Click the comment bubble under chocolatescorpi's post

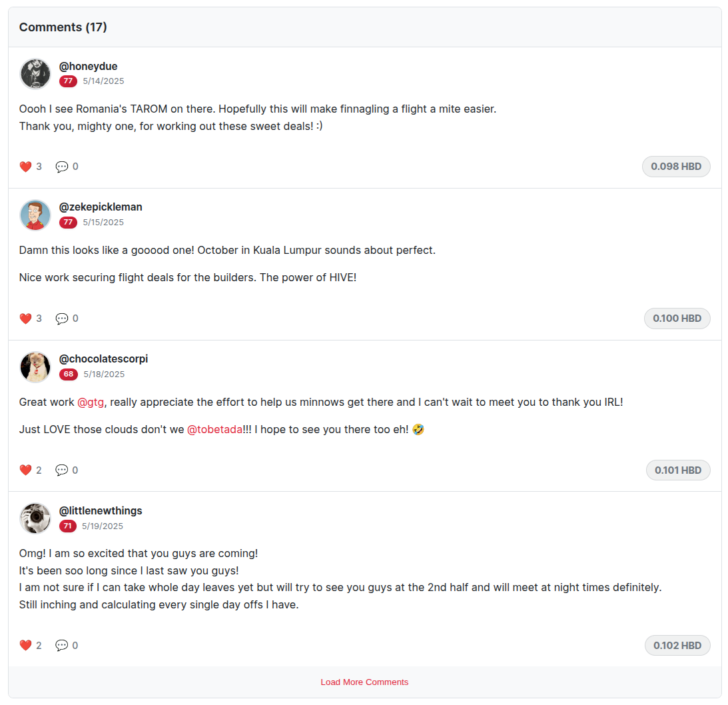(62, 470)
